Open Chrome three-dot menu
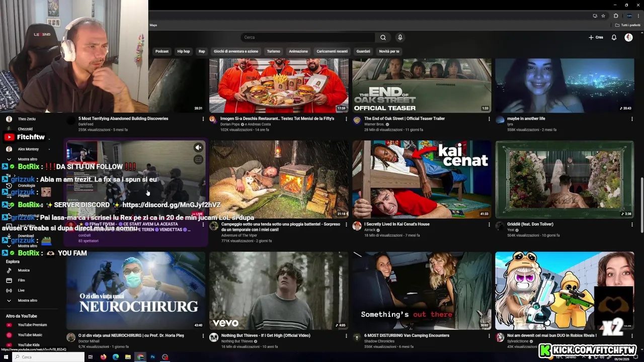Image resolution: width=644 pixels, height=362 pixels. click(x=638, y=16)
